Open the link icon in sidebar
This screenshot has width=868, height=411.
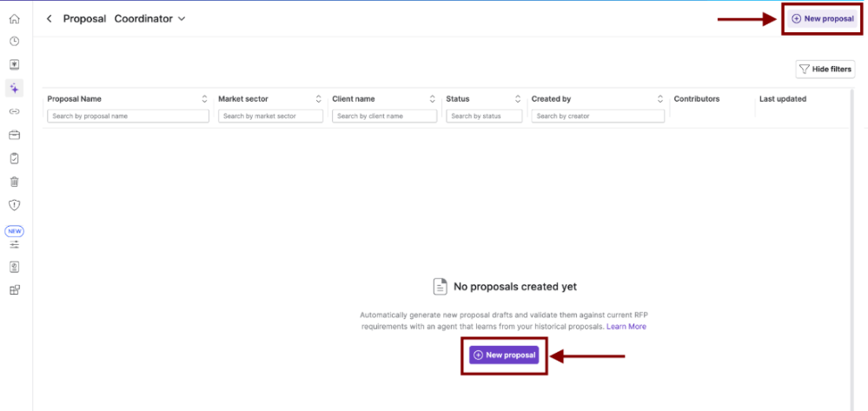pos(15,111)
